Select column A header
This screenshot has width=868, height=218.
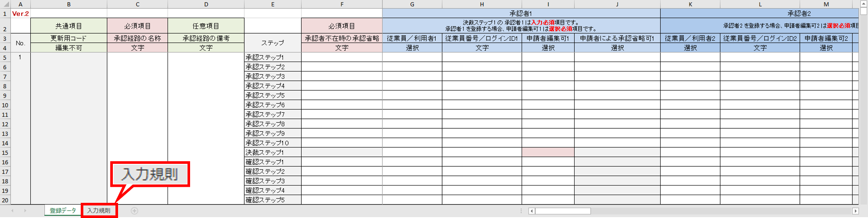point(20,4)
